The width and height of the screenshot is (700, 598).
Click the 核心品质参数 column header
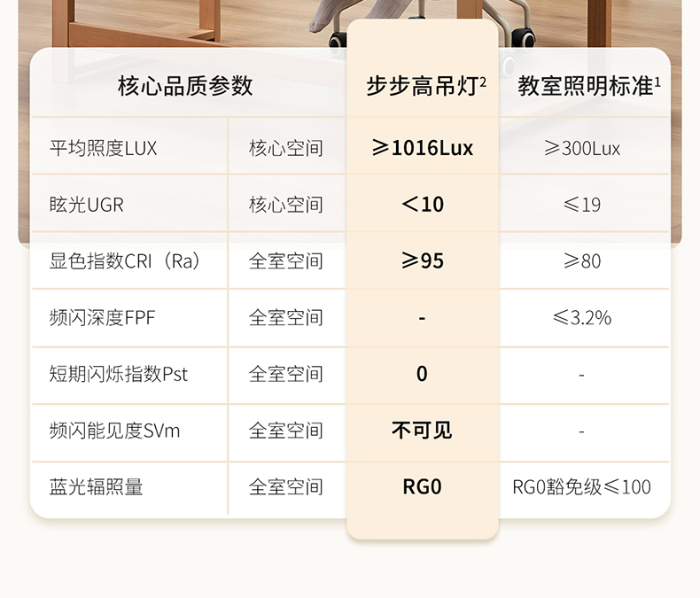tap(185, 86)
